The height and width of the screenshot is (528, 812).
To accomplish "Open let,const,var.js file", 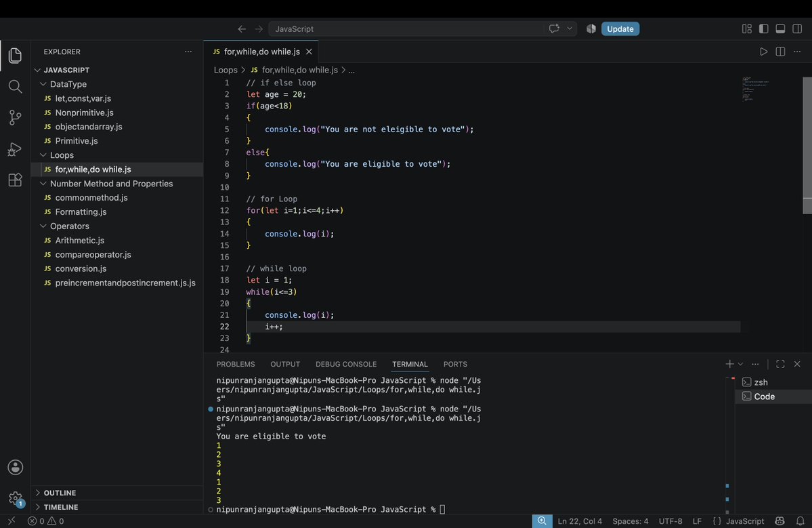I will pos(83,98).
